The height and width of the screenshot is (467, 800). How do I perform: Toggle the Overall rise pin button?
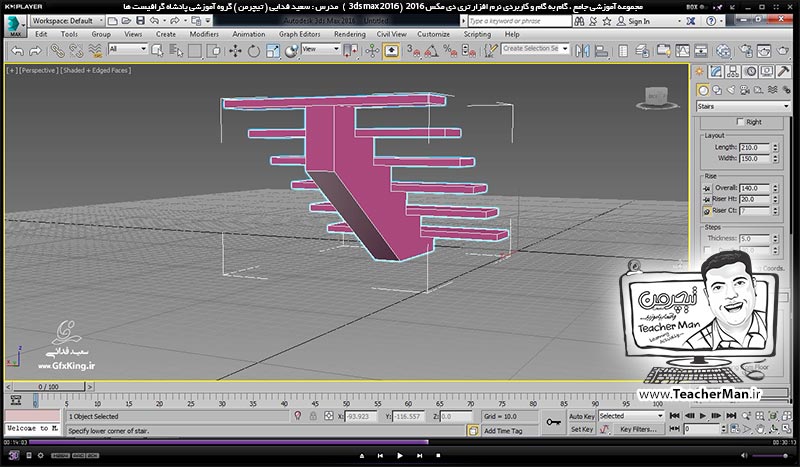point(707,188)
